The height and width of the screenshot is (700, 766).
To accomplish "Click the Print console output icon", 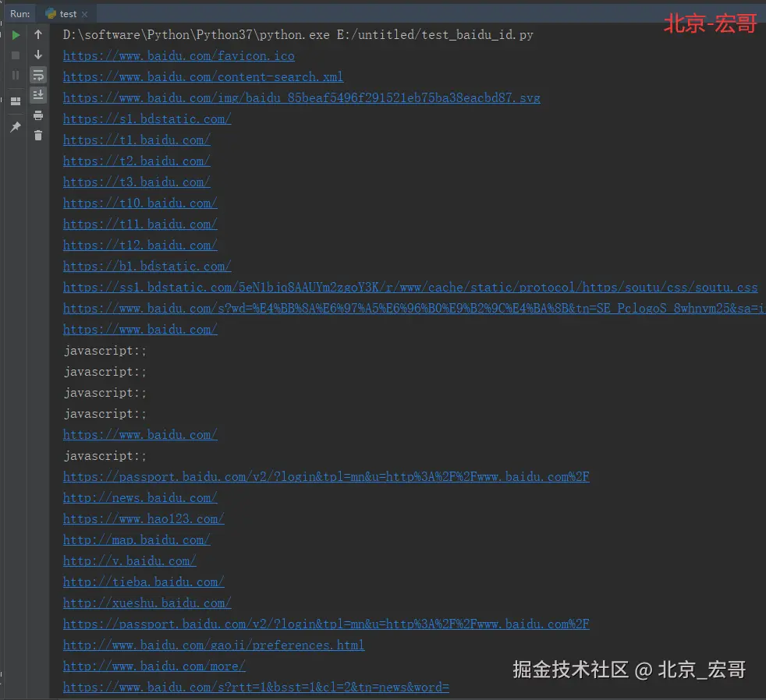I will pos(38,115).
